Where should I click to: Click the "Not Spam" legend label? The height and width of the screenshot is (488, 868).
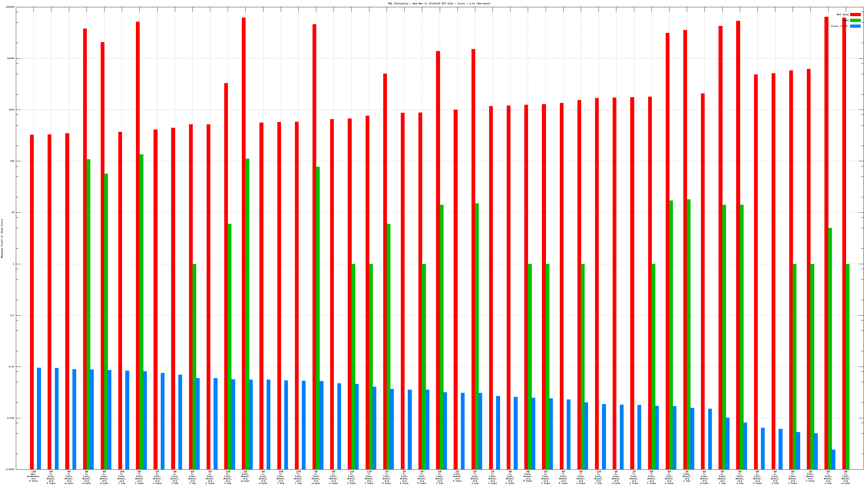[843, 14]
